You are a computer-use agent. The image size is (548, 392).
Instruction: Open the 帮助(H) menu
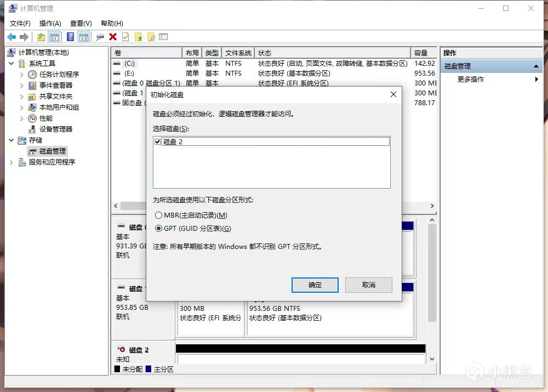pos(112,24)
